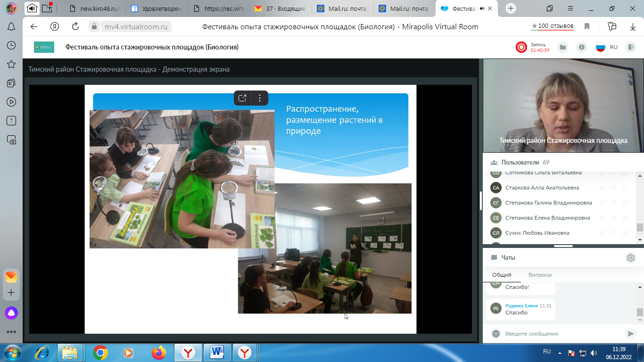Open the meeting info icon
Screen dimensions: 644x362
pos(582,47)
